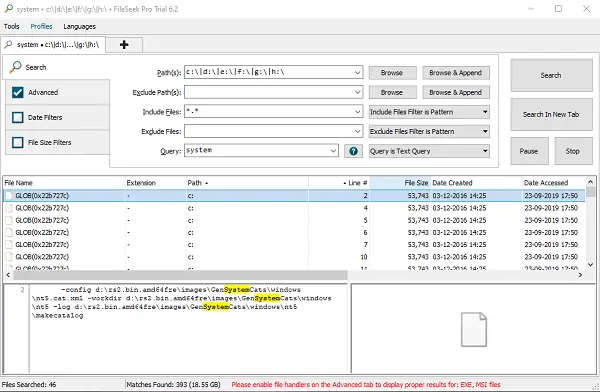Expand the Query is Text Query dropdown
600x392 pixels.
click(x=429, y=151)
